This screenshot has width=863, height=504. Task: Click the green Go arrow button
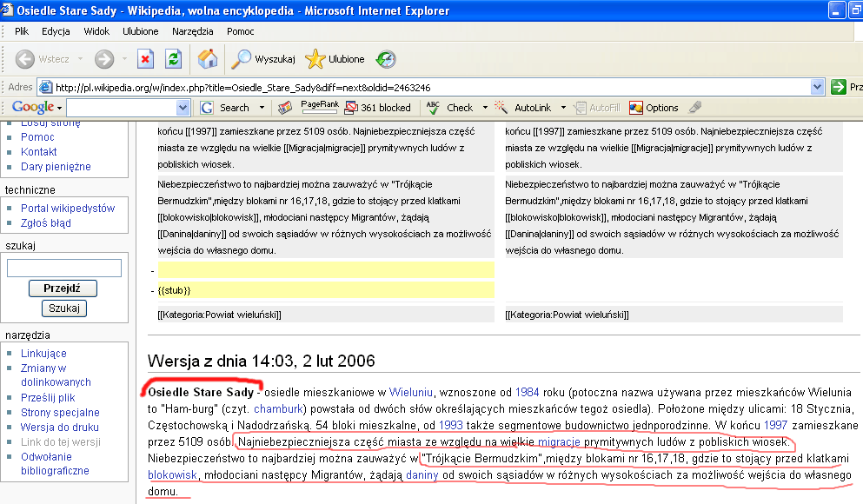coord(839,87)
